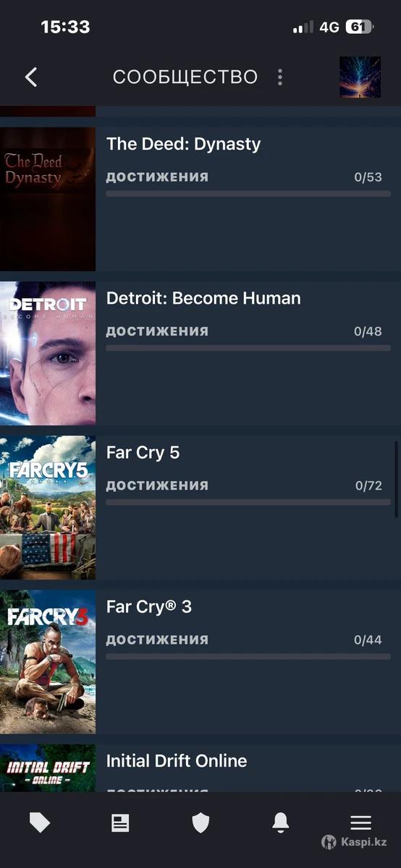Open the Store tag icon tab
Image resolution: width=401 pixels, height=868 pixels.
(40, 822)
